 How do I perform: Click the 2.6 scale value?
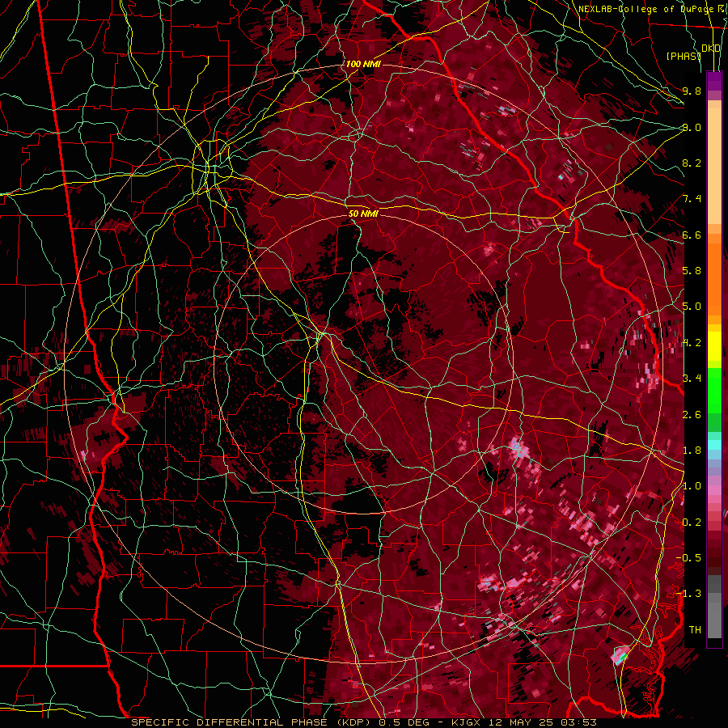[x=692, y=414]
